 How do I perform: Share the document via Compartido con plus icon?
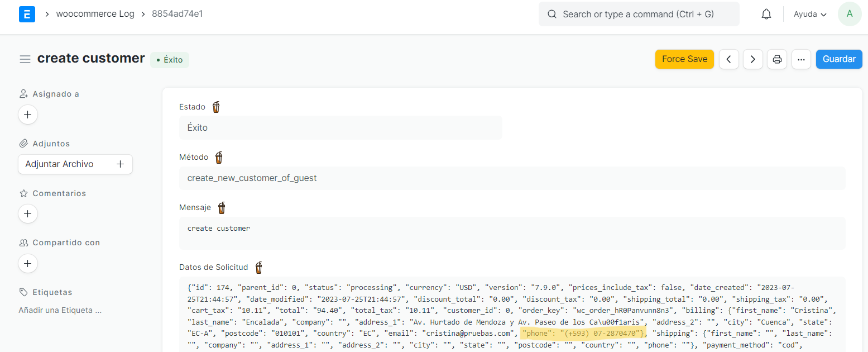coord(28,263)
